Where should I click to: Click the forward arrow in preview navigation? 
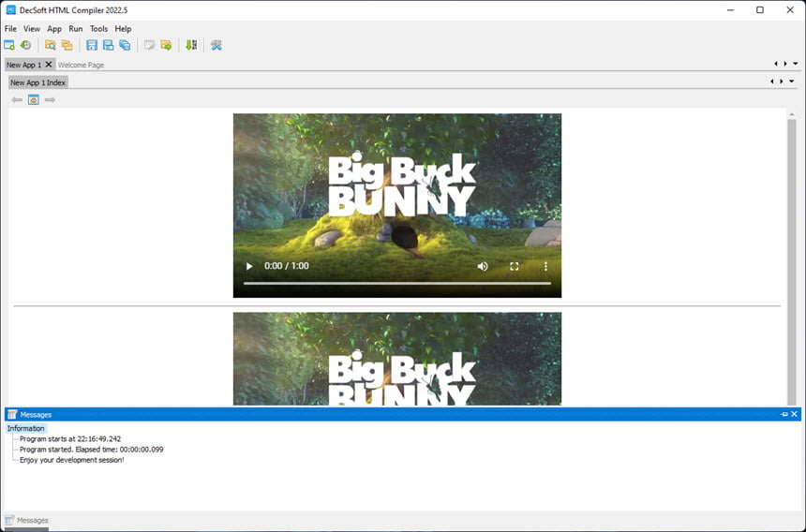click(x=50, y=99)
